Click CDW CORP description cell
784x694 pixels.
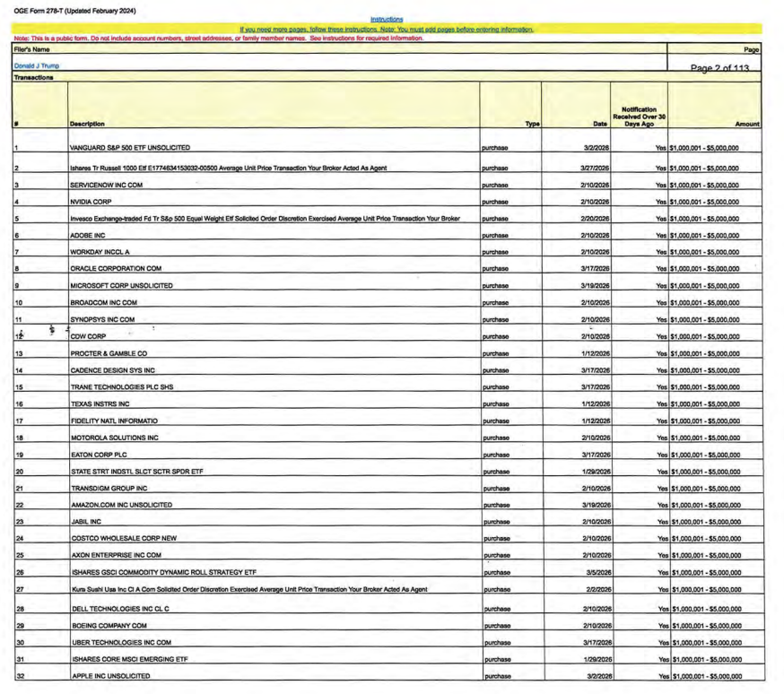pyautogui.click(x=88, y=337)
